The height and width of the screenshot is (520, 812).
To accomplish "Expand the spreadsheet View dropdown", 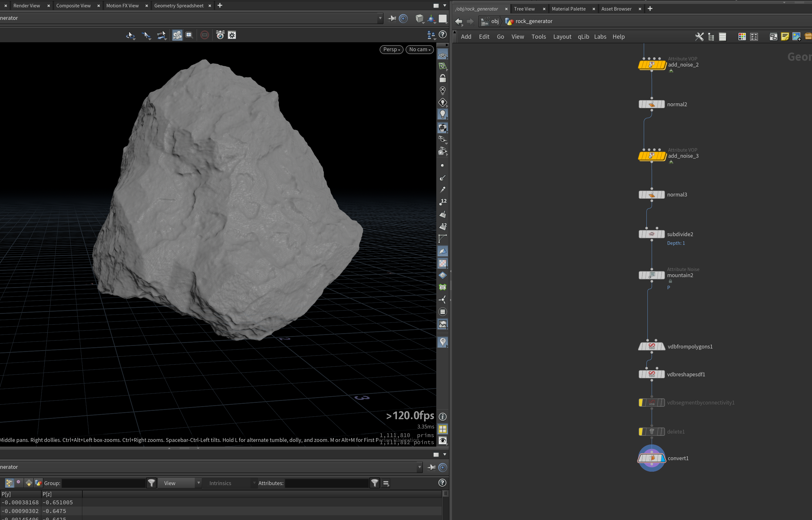I will [180, 483].
